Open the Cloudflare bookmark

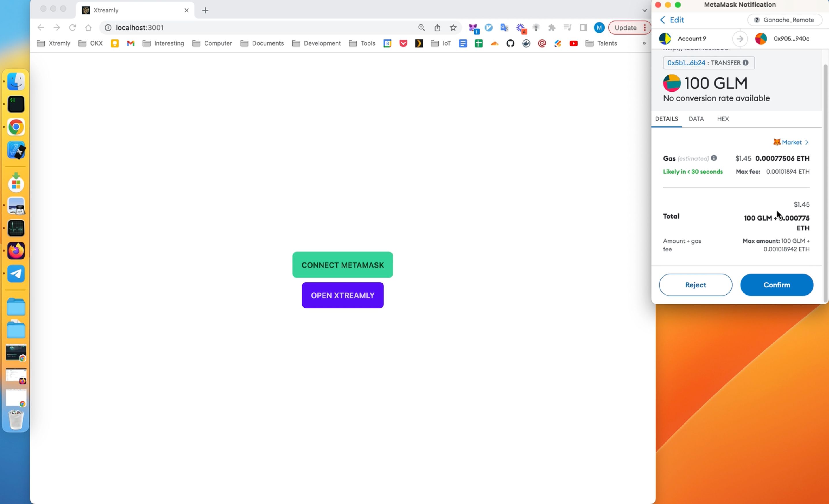point(494,43)
